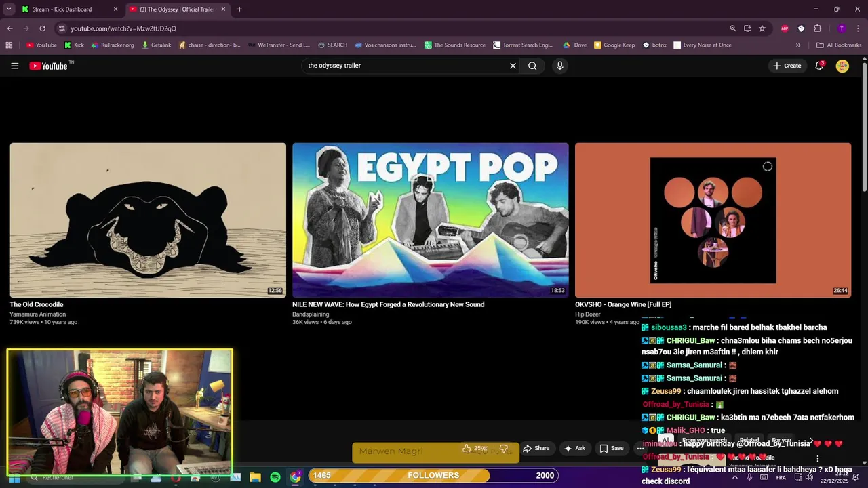Viewport: 868px width, 488px height.
Task: Open the volume control in tray
Action: click(809, 477)
